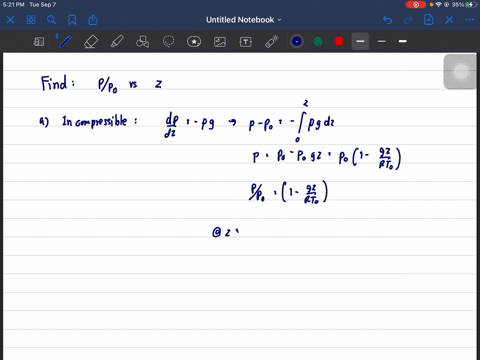Open the share and export menu
Image resolution: width=480 pixels, height=360 pixels.
[x=93, y=20]
